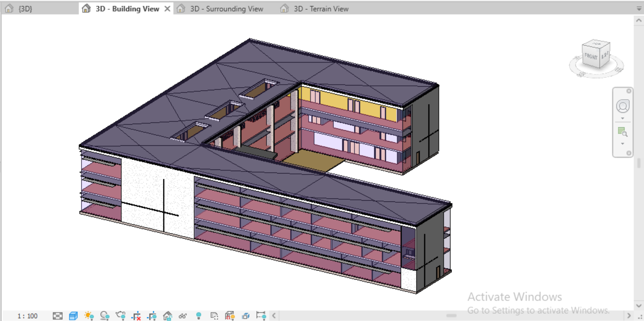The height and width of the screenshot is (321, 644).
Task: Expand the zoom options dropdown arrow
Action: click(x=623, y=144)
